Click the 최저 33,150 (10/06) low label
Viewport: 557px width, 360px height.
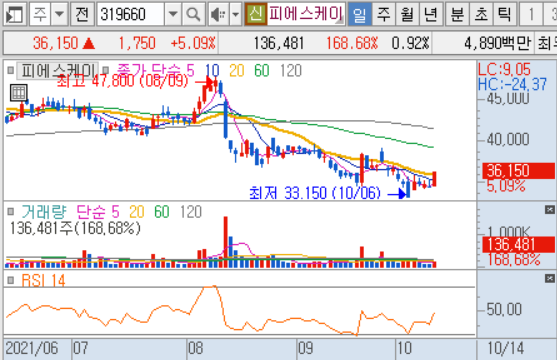click(315, 193)
